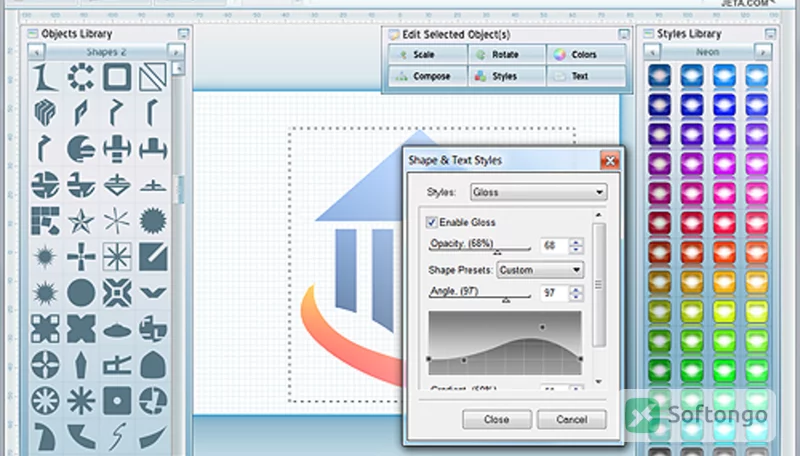Select the boxed asterisk shape
Image resolution: width=800 pixels, height=456 pixels.
click(117, 257)
